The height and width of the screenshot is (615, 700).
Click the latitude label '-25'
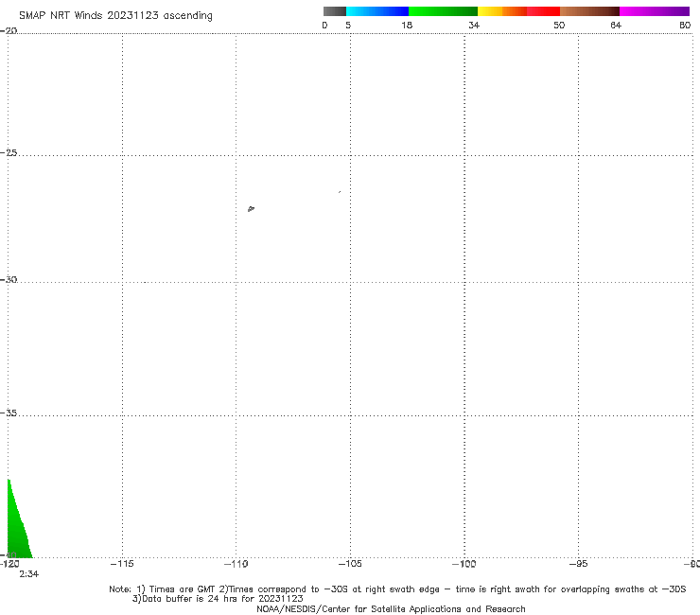(x=9, y=152)
